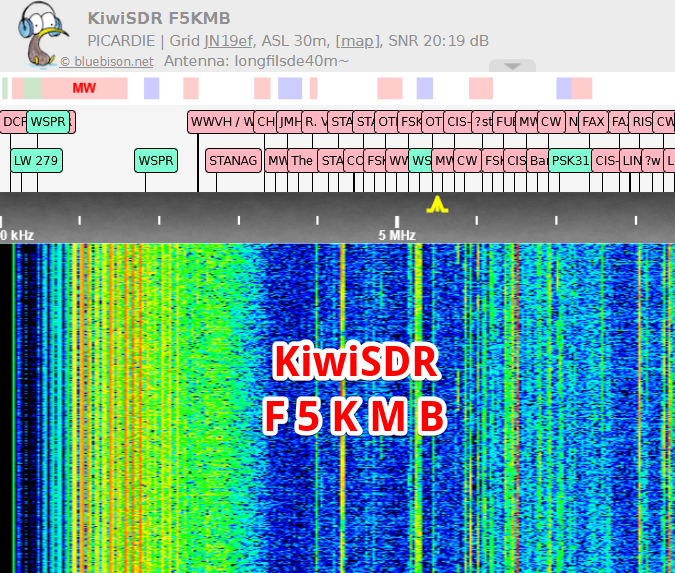This screenshot has width=675, height=573.
Task: Tune to the DCF station label
Action: 13,122
